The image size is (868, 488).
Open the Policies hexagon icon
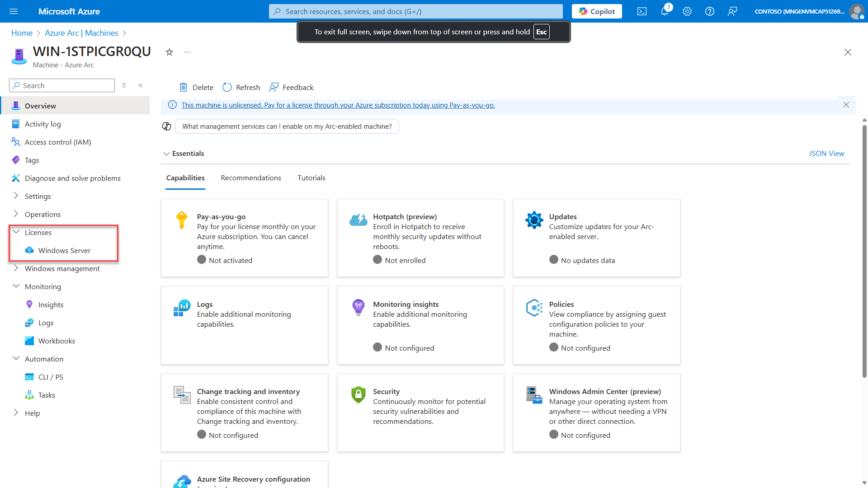click(x=534, y=308)
